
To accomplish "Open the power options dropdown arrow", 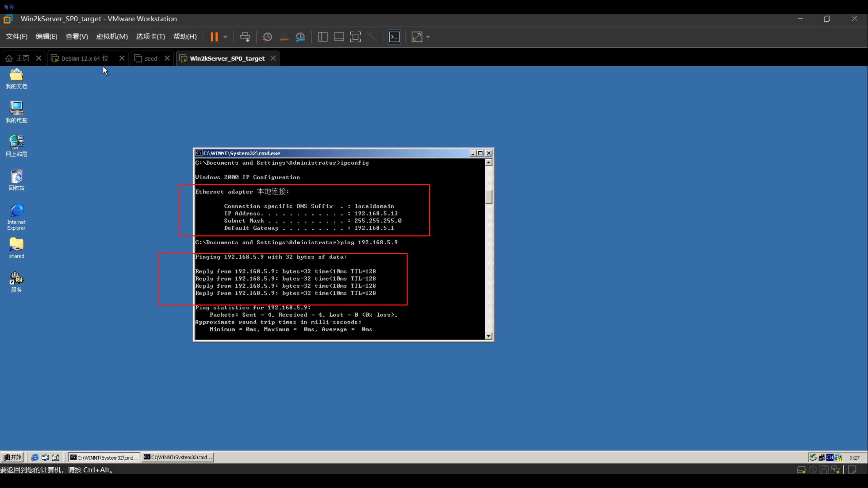I will pos(225,37).
